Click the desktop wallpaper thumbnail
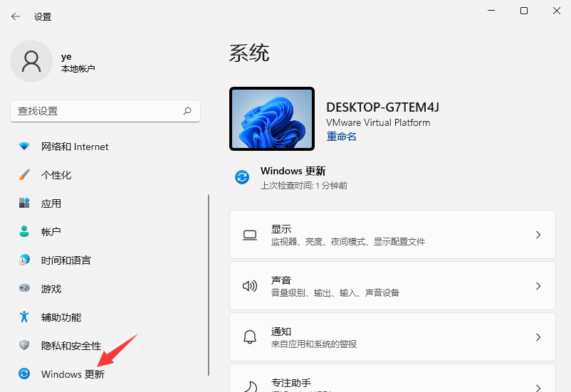The image size is (571, 392). [272, 119]
